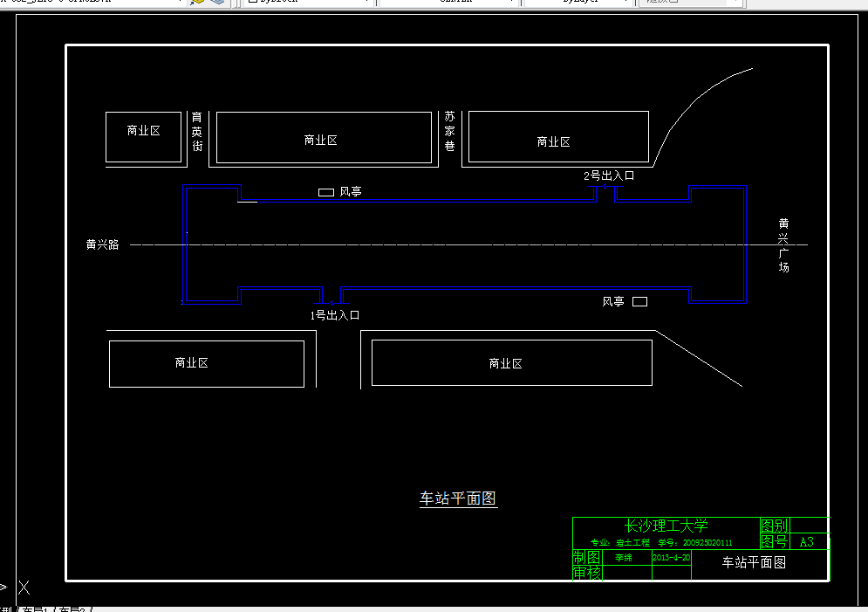The height and width of the screenshot is (612, 868).
Task: Click the Make Object's Layer Current icon
Action: (x=197, y=3)
